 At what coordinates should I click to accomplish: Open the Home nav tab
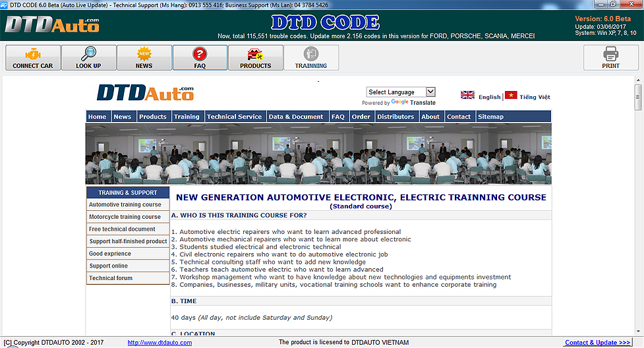tap(98, 117)
